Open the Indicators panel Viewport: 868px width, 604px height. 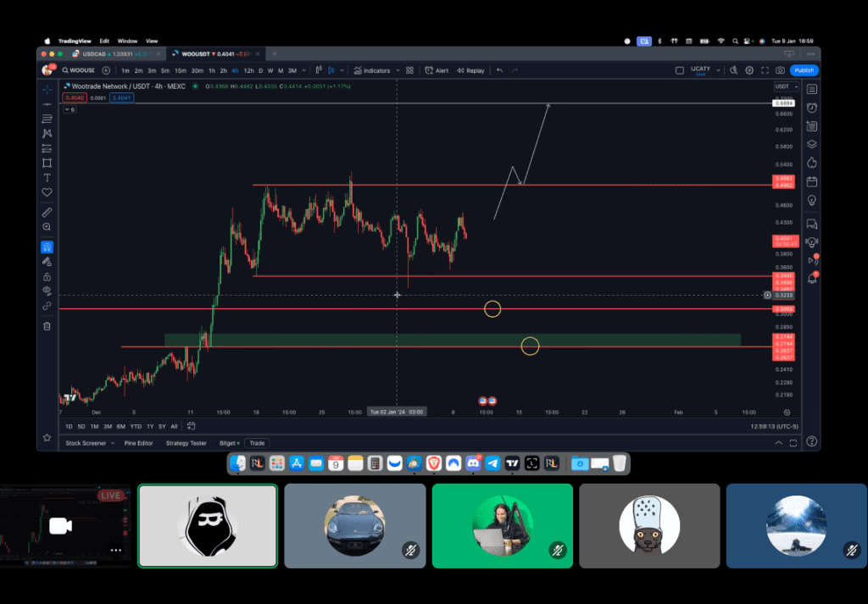pos(372,70)
